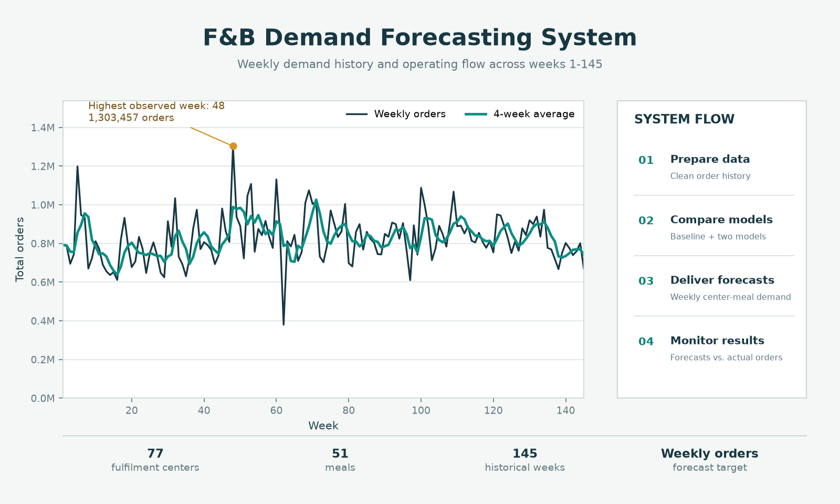Click the "Total orders" y-axis title
Image resolution: width=840 pixels, height=504 pixels.
(20, 249)
